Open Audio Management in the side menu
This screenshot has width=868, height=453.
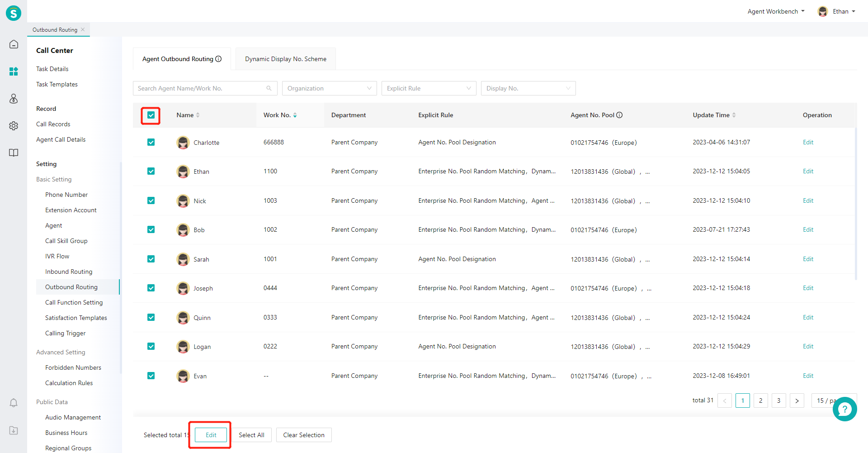[73, 417]
